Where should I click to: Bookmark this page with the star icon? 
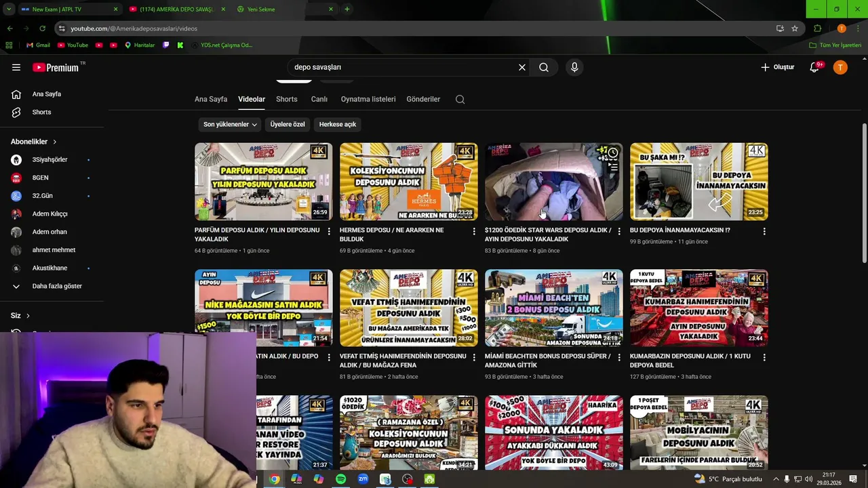(795, 28)
